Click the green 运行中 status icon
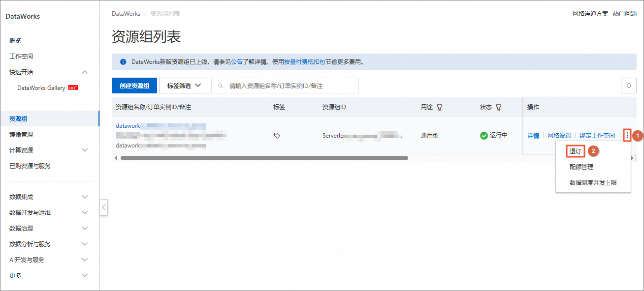This screenshot has width=644, height=291. (x=484, y=136)
